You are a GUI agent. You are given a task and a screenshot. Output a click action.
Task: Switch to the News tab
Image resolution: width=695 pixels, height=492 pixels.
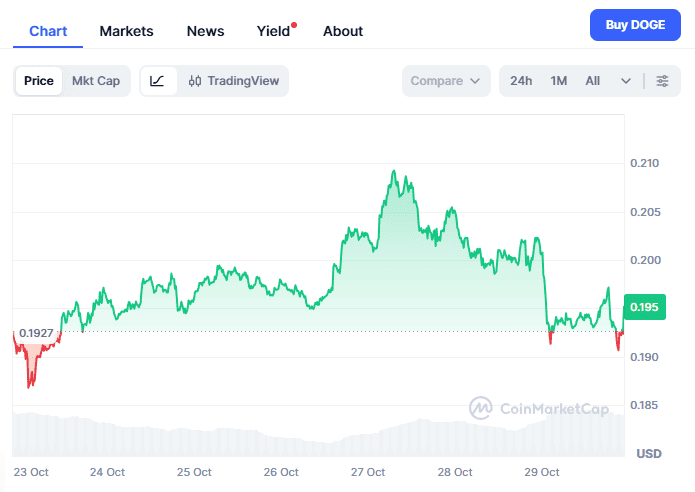(206, 31)
